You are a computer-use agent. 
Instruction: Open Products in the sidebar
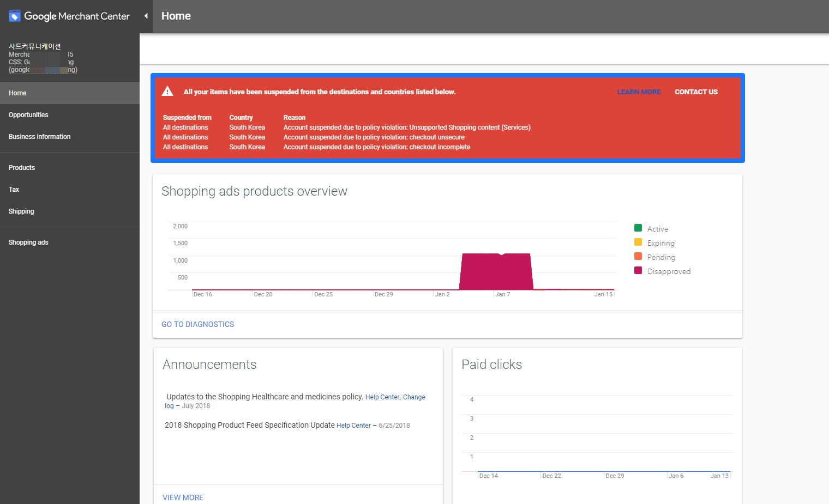pyautogui.click(x=70, y=168)
